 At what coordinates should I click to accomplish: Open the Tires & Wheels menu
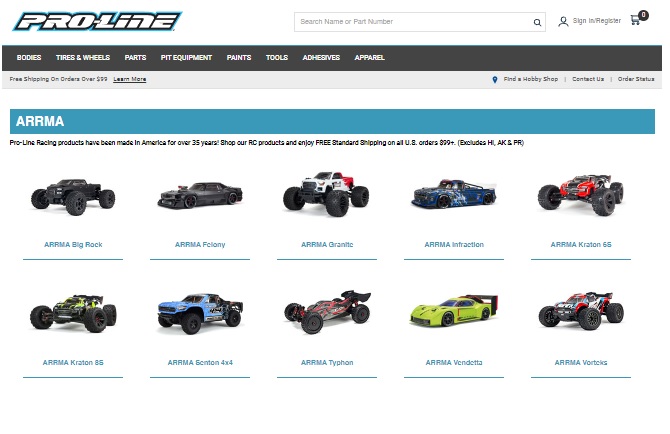tap(83, 58)
